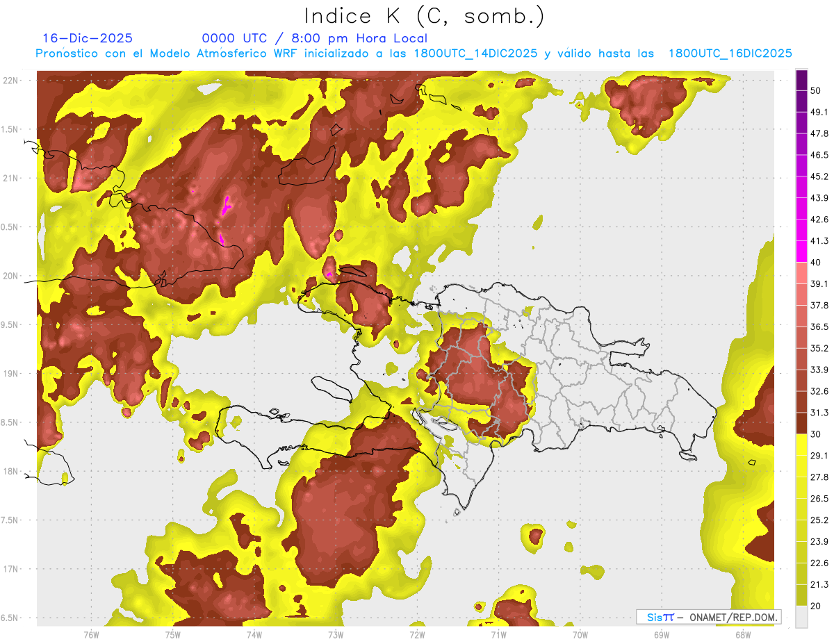Viewport: 834px width, 644px height.
Task: Click the '37.8' color scale value
Action: click(819, 305)
